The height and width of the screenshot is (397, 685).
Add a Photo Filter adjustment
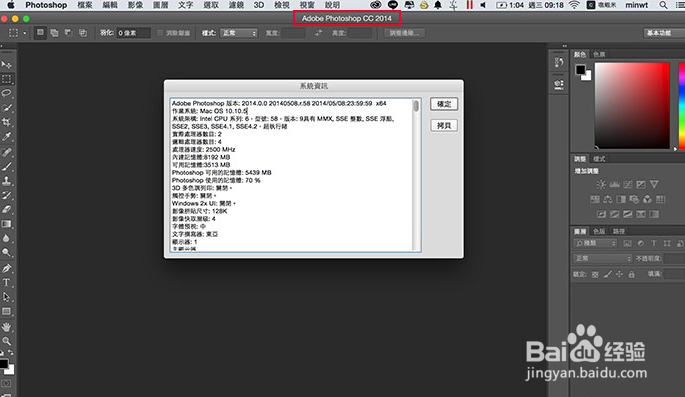(x=634, y=199)
